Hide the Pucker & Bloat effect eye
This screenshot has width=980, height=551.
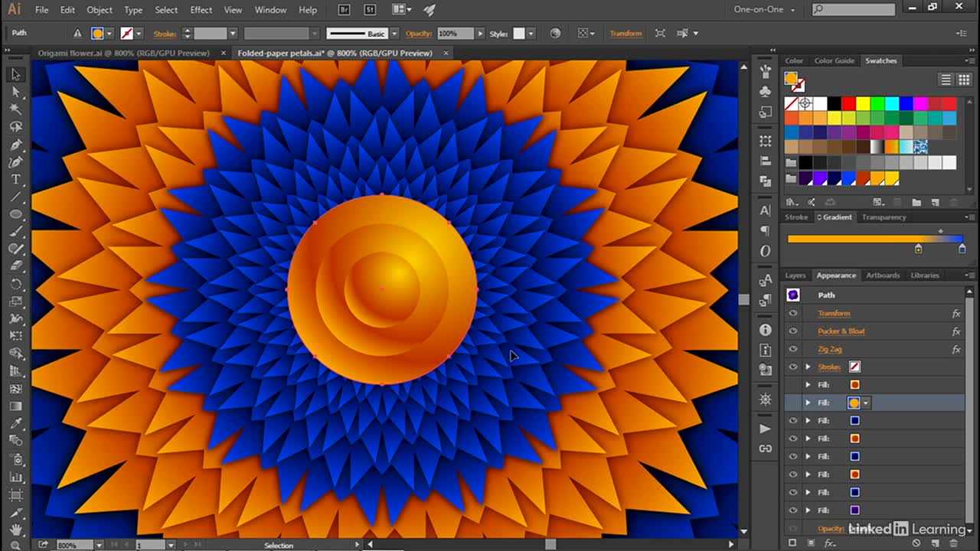[793, 331]
